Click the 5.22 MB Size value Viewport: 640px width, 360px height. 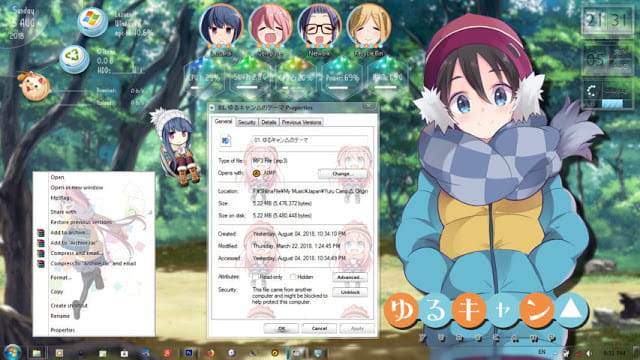click(x=282, y=203)
